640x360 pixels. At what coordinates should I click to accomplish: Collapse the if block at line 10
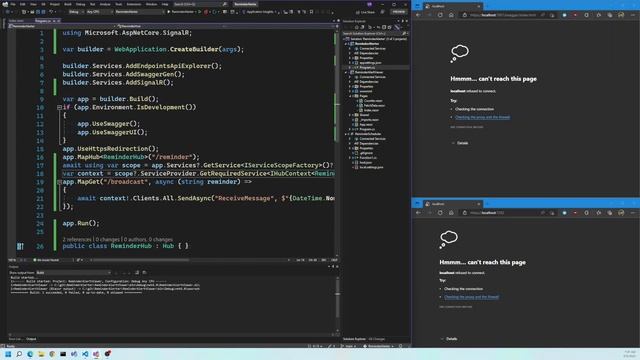(x=60, y=107)
